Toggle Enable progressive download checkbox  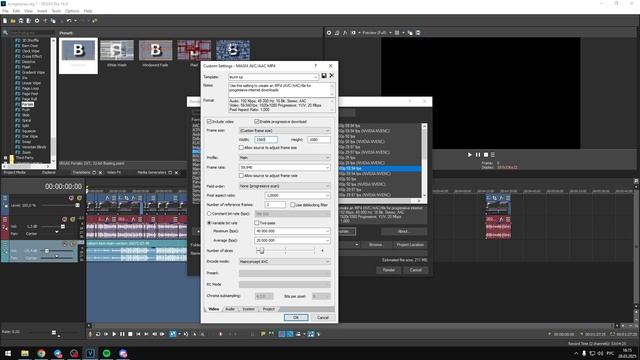(257, 122)
